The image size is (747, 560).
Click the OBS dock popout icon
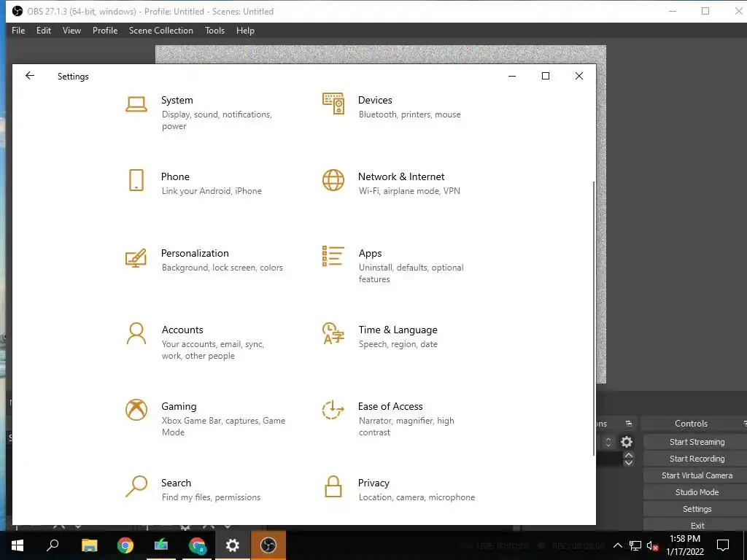629,424
